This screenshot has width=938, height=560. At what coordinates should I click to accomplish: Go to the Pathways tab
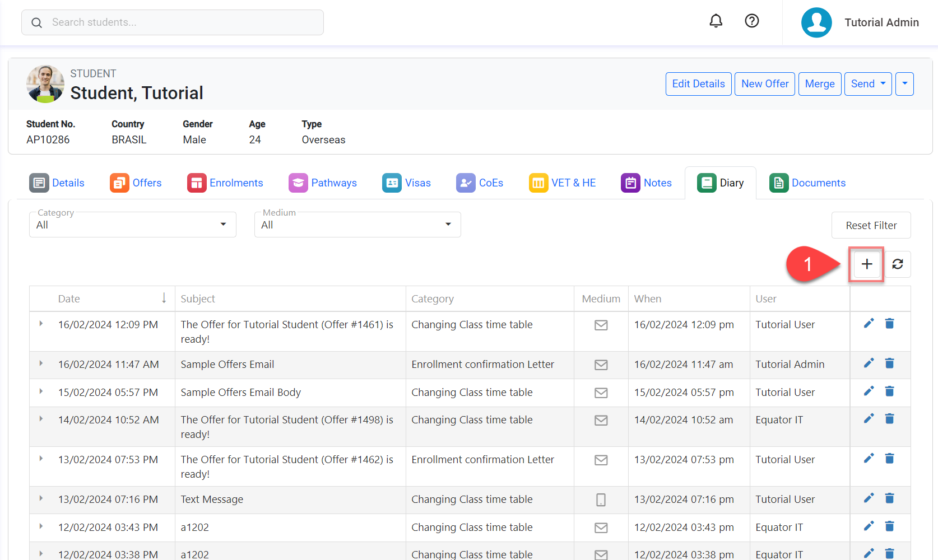pos(323,183)
